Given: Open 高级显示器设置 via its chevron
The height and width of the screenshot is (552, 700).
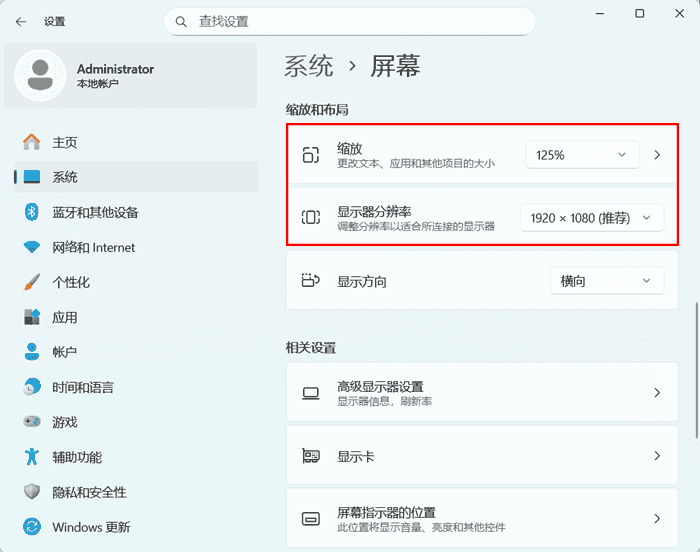Looking at the screenshot, I should coord(657,393).
